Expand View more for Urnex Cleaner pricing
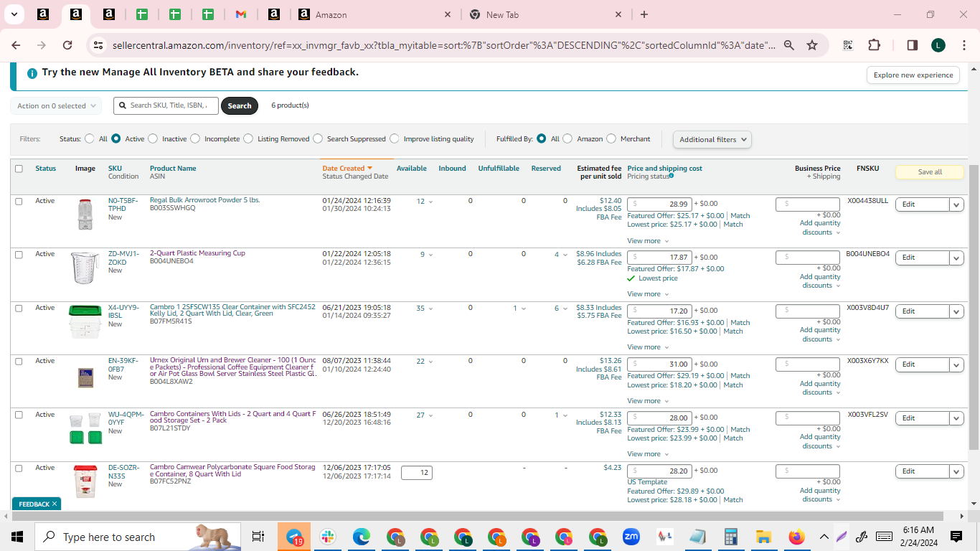980x551 pixels. pyautogui.click(x=648, y=401)
